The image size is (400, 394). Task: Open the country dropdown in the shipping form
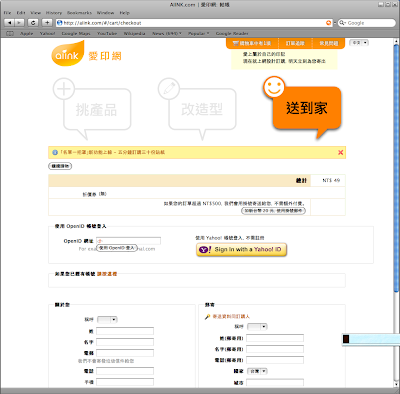(x=257, y=371)
